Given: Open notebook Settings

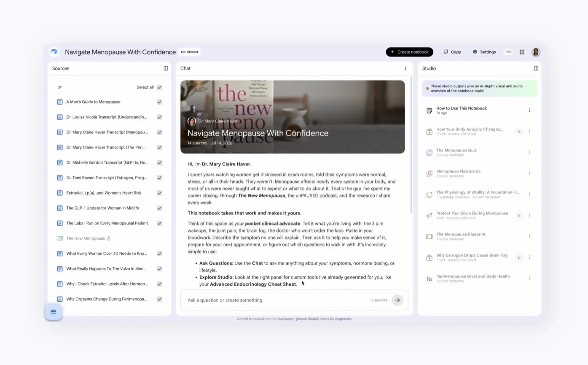Looking at the screenshot, I should point(484,52).
